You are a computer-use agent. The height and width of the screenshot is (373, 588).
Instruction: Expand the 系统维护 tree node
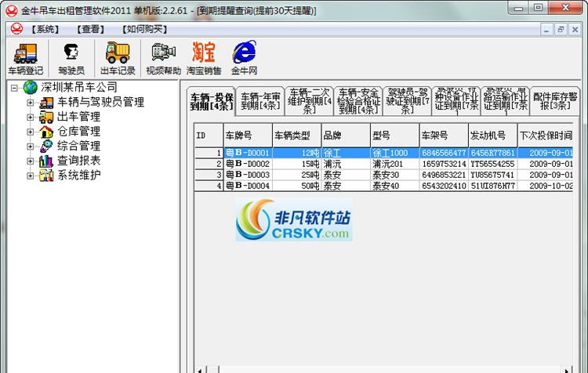coord(31,176)
